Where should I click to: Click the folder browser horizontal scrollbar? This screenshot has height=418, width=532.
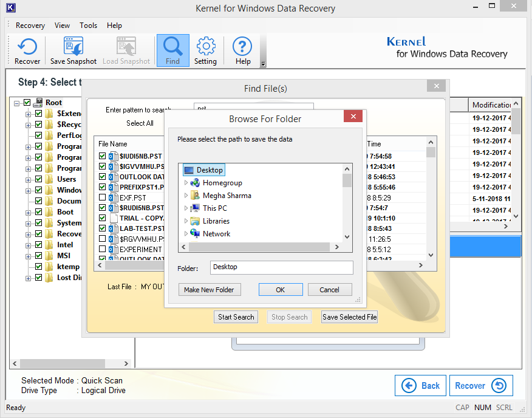(259, 247)
